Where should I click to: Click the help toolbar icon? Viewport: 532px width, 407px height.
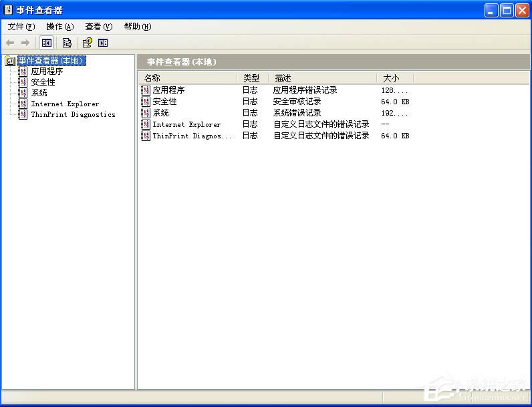coord(87,43)
